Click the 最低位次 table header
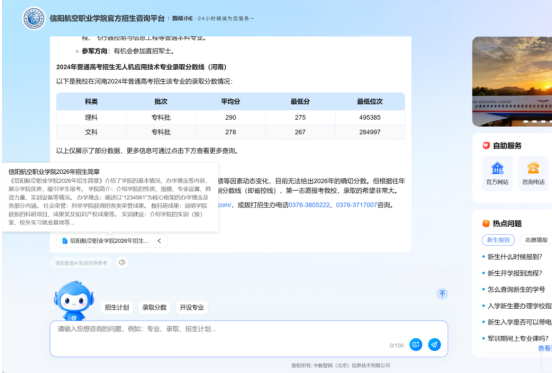The height and width of the screenshot is (373, 552). 370,102
